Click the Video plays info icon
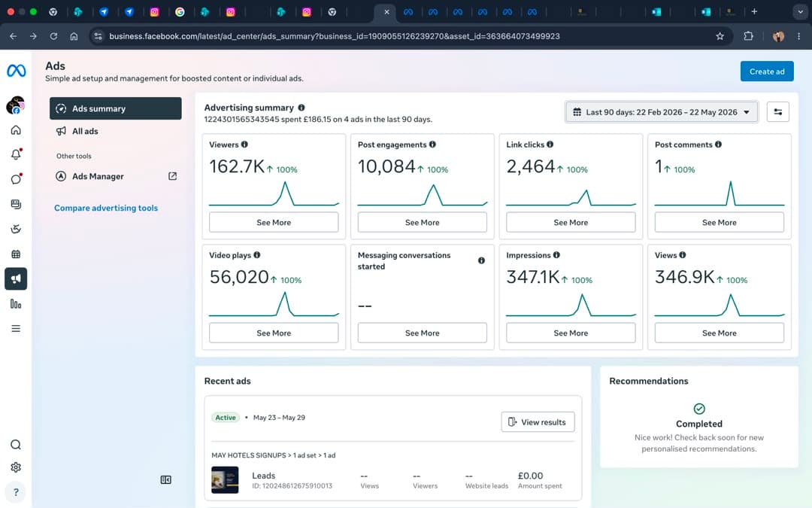 257,255
